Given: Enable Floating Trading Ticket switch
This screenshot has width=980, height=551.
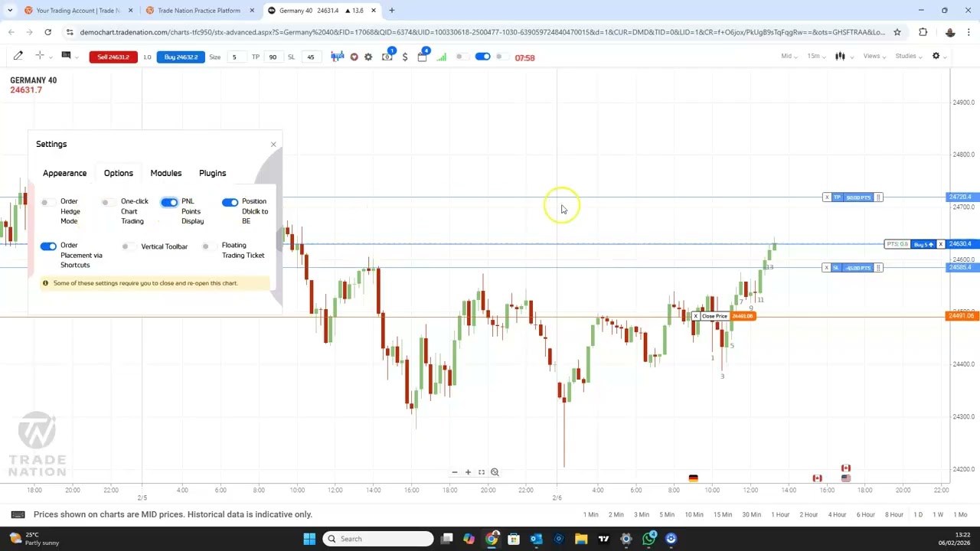Looking at the screenshot, I should 208,246.
